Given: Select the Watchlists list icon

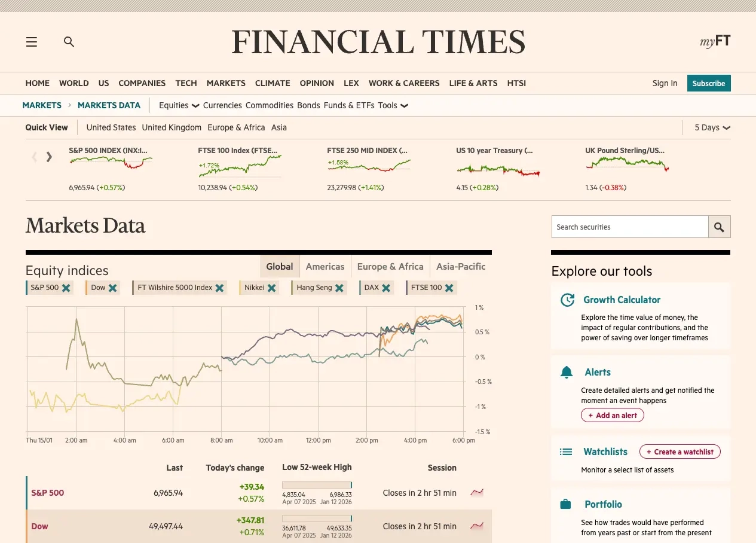Looking at the screenshot, I should 566,452.
